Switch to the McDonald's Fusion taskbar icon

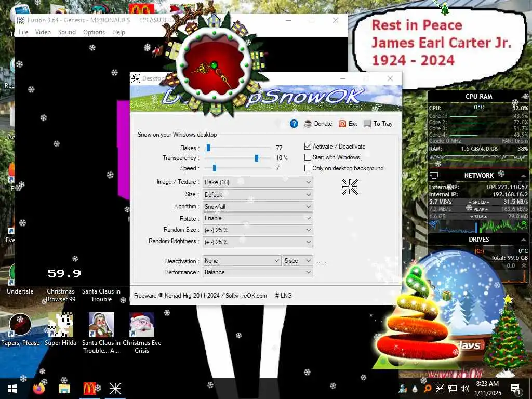pyautogui.click(x=89, y=389)
